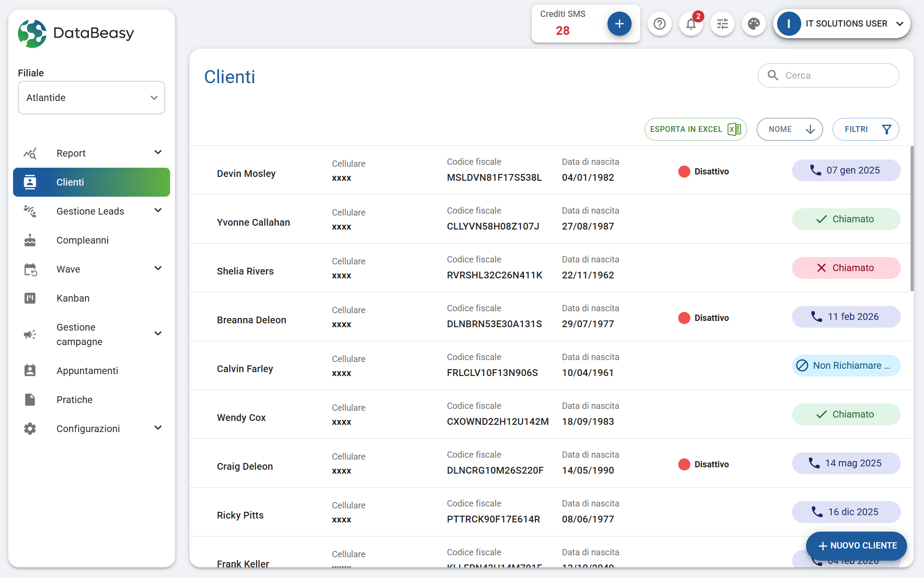Click the plus icon to add SMS credits
The image size is (924, 578).
coord(619,24)
